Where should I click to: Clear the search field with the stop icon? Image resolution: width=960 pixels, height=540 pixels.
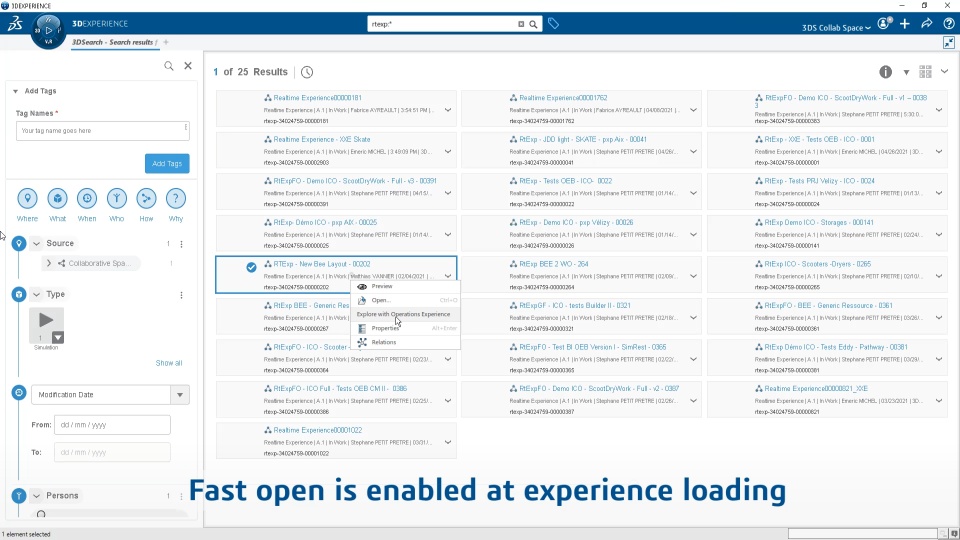(521, 24)
